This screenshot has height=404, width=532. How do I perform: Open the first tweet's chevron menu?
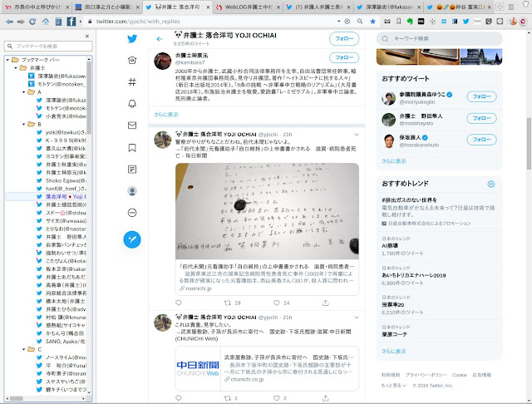357,135
